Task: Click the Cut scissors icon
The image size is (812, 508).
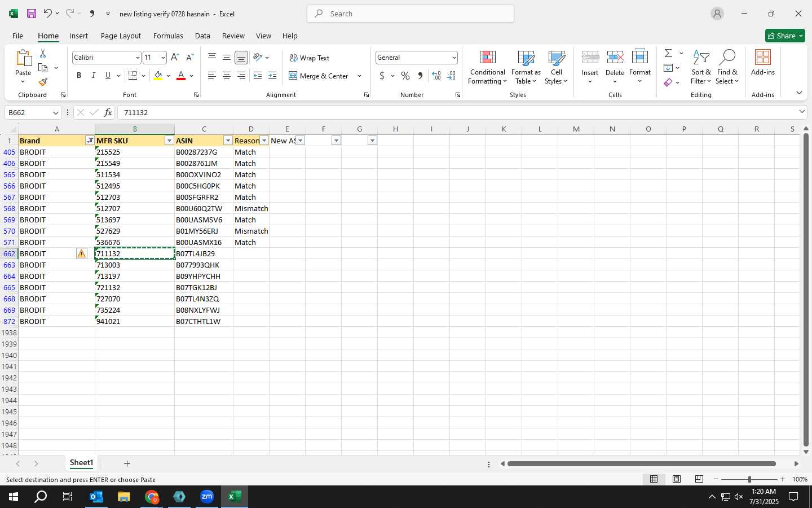Action: coord(43,53)
